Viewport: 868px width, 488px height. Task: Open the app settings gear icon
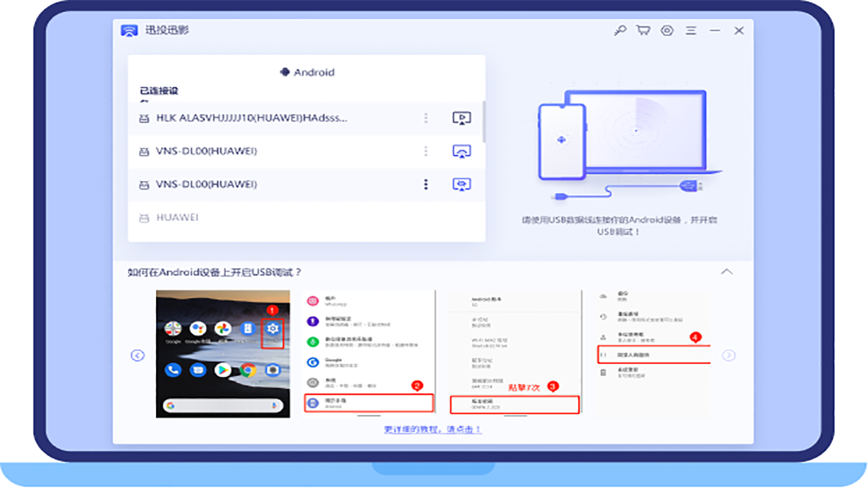coord(668,30)
